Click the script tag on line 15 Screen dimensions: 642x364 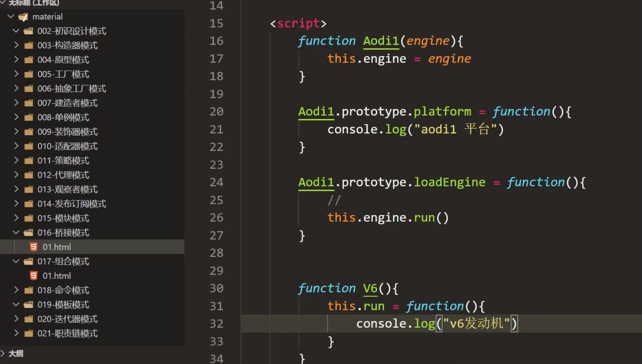[298, 23]
